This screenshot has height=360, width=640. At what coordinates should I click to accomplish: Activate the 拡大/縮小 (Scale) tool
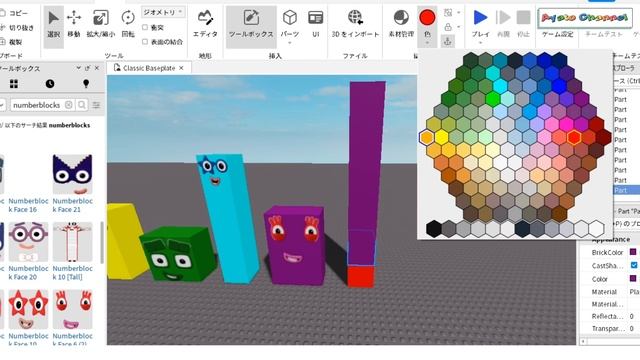click(100, 25)
